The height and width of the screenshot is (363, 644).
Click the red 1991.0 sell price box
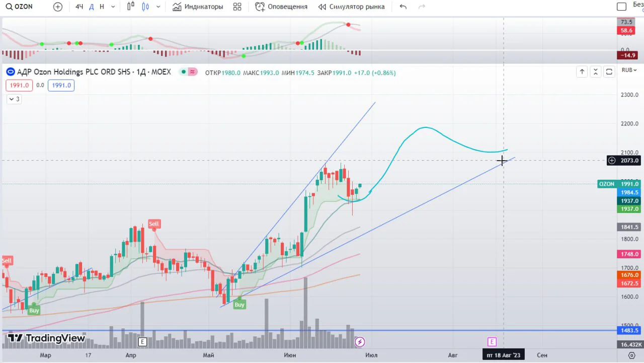coord(20,86)
